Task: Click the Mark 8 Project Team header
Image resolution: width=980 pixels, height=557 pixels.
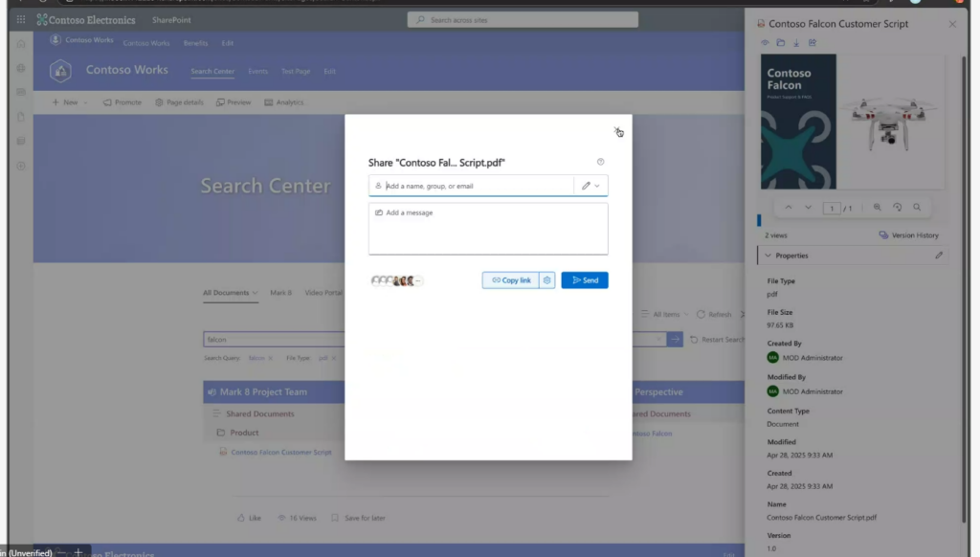Action: (x=263, y=392)
